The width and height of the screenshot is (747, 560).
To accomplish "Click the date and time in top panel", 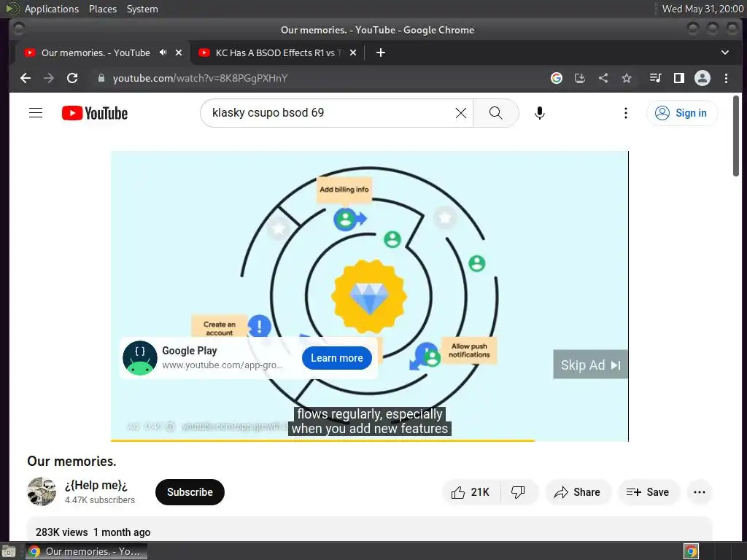I will click(x=703, y=9).
